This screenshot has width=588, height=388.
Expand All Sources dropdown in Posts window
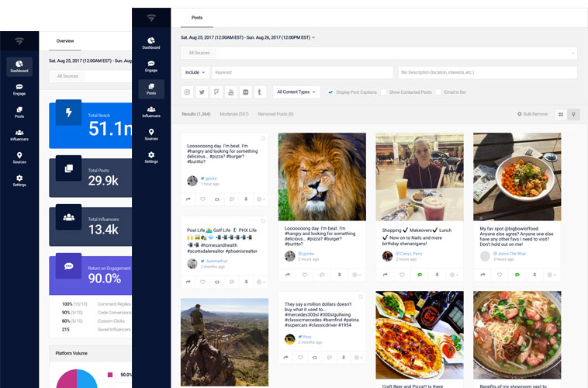point(379,53)
